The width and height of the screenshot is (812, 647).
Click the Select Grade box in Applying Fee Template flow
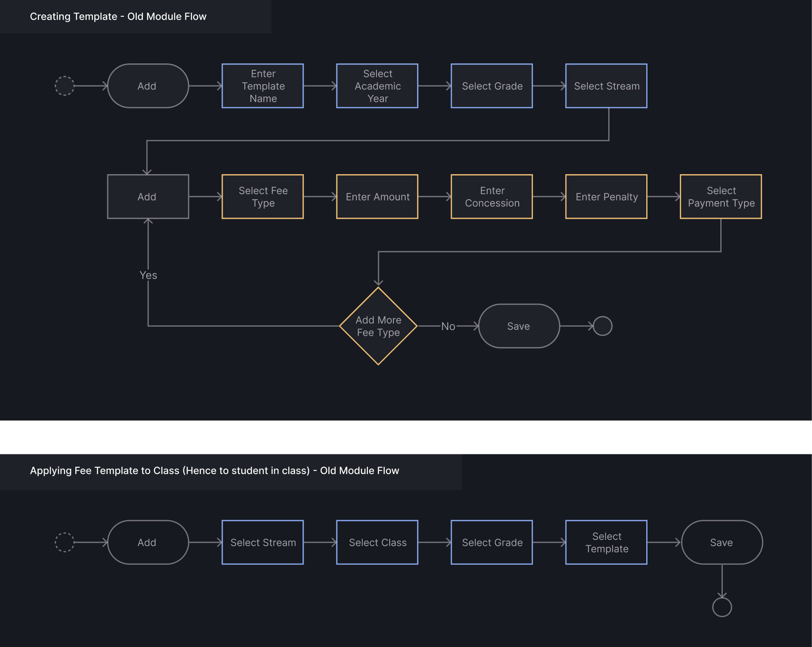[492, 542]
